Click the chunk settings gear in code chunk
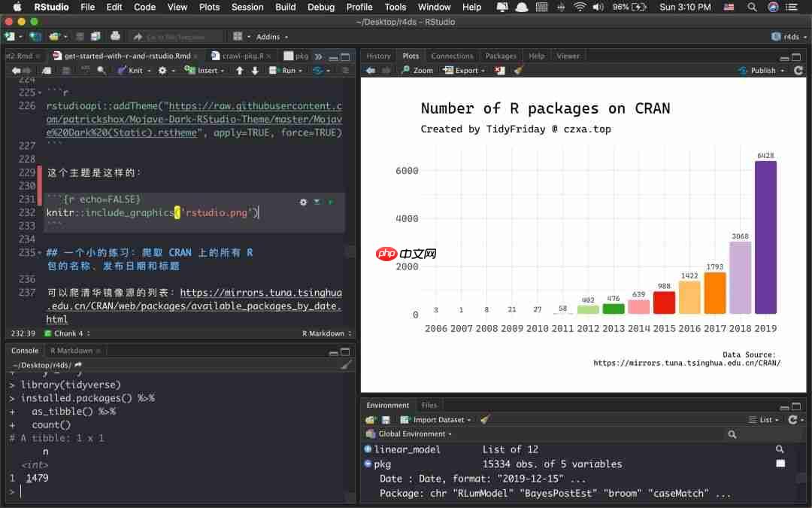The image size is (812, 508). coord(303,202)
